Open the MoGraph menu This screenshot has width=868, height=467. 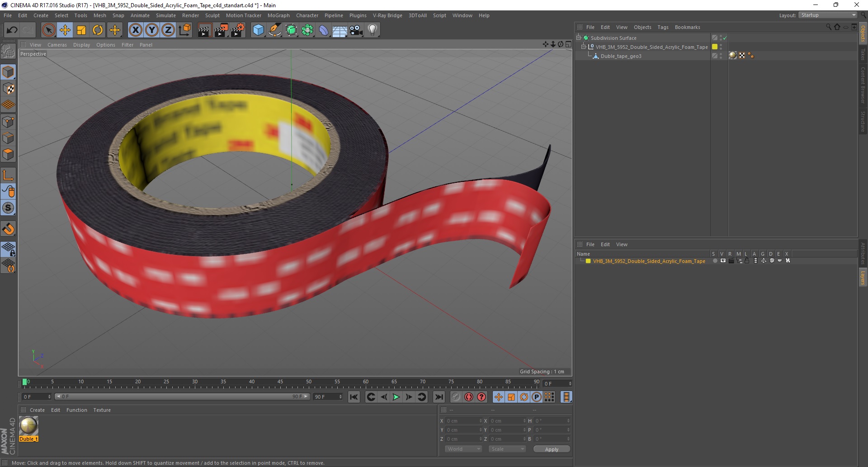tap(278, 15)
